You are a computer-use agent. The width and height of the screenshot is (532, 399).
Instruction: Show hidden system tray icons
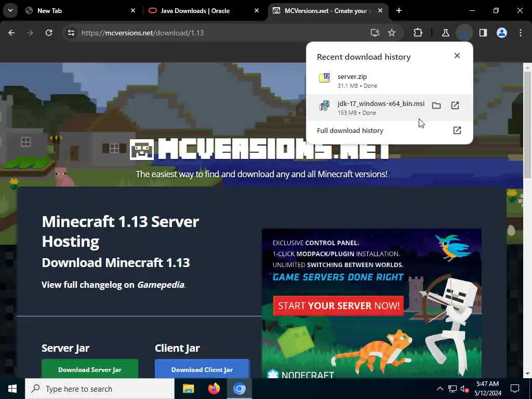coord(440,389)
